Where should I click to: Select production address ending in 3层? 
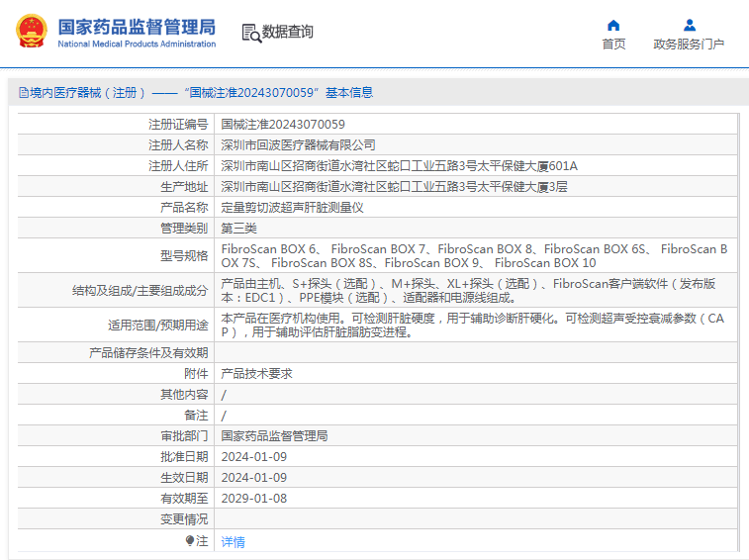tap(394, 186)
